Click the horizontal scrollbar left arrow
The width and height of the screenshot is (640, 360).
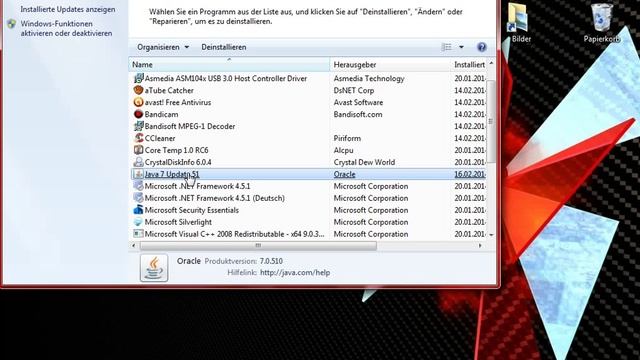[x=134, y=246]
